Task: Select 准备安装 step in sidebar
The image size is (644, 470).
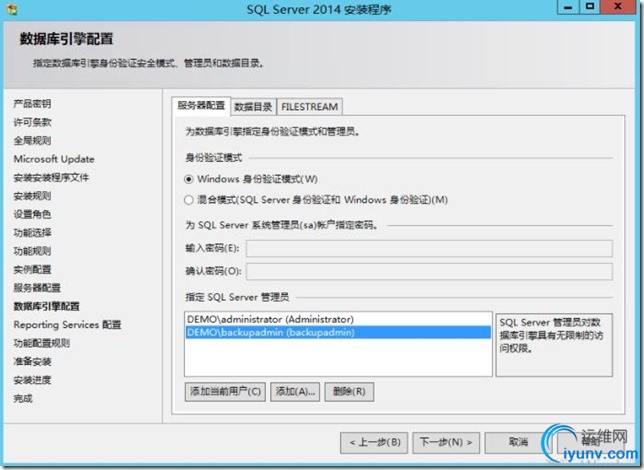Action: click(x=32, y=362)
